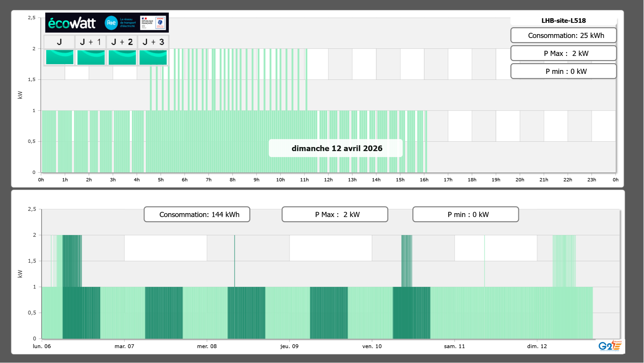The width and height of the screenshot is (644, 363).
Task: Click the LHB-site-L518 site title
Action: click(563, 21)
